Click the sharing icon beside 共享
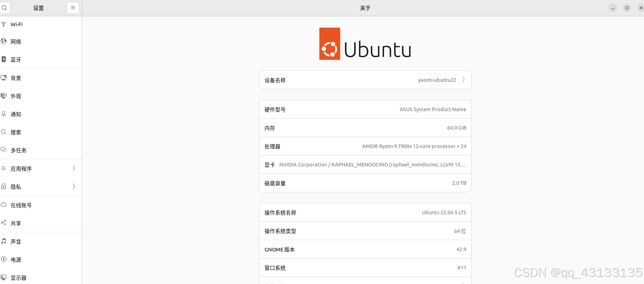Image resolution: width=644 pixels, height=284 pixels. click(x=4, y=223)
